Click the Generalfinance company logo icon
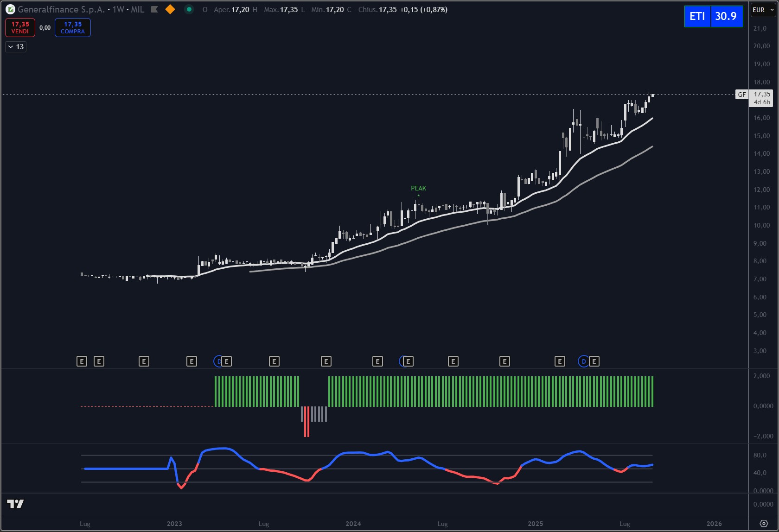The height and width of the screenshot is (532, 779). (x=10, y=9)
